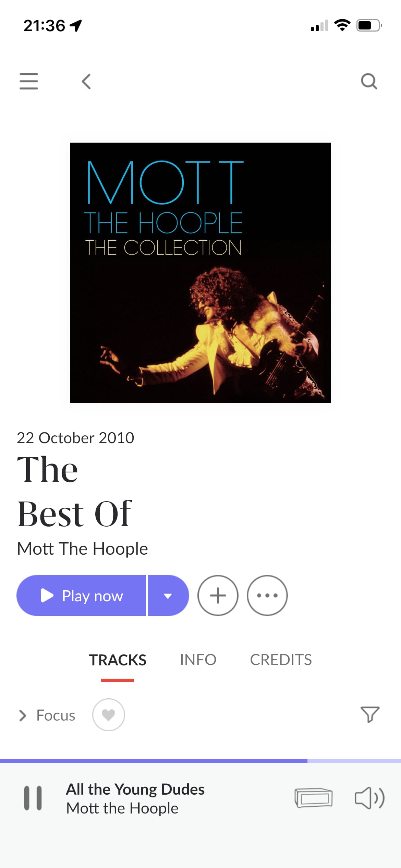Open the three-dots more options menu

[267, 595]
